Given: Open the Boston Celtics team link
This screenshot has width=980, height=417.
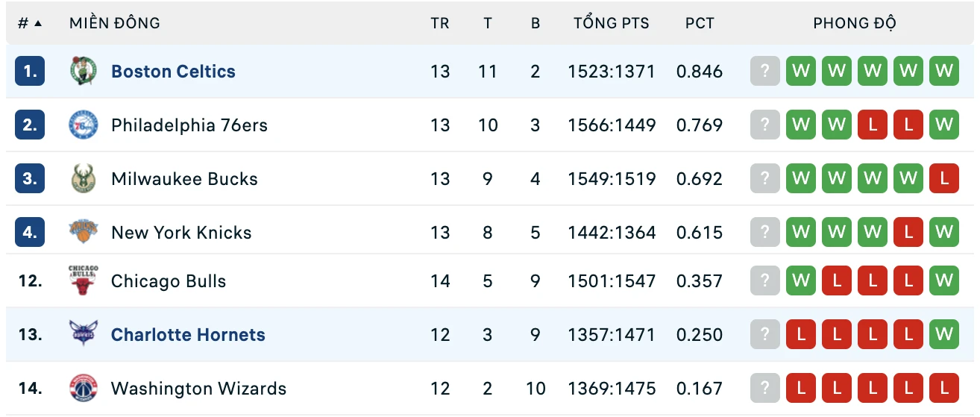Looking at the screenshot, I should (x=173, y=72).
